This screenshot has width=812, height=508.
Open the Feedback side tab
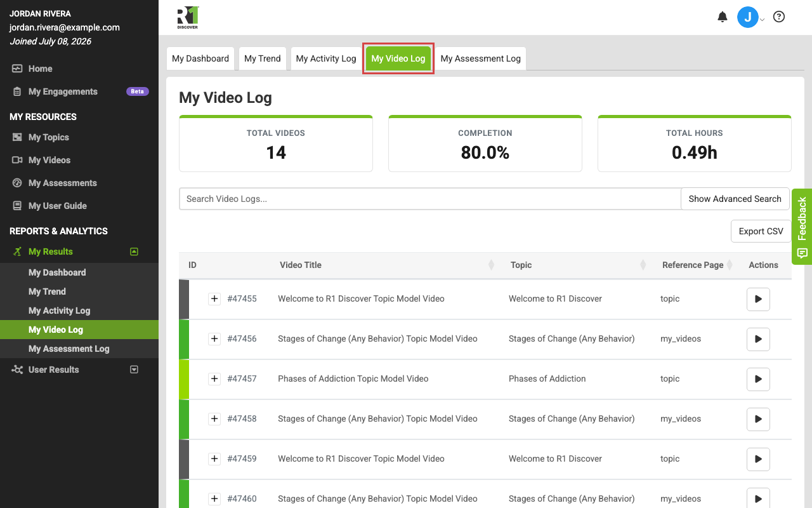(802, 227)
